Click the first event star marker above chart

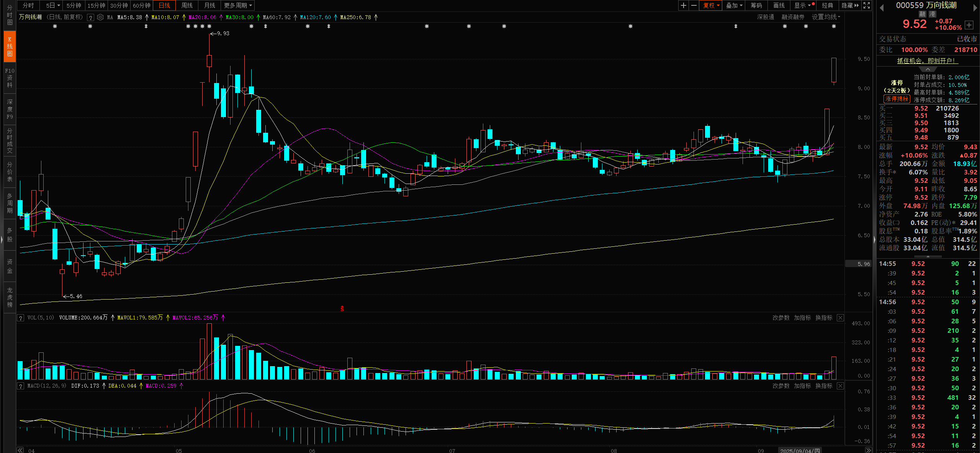pos(55,26)
